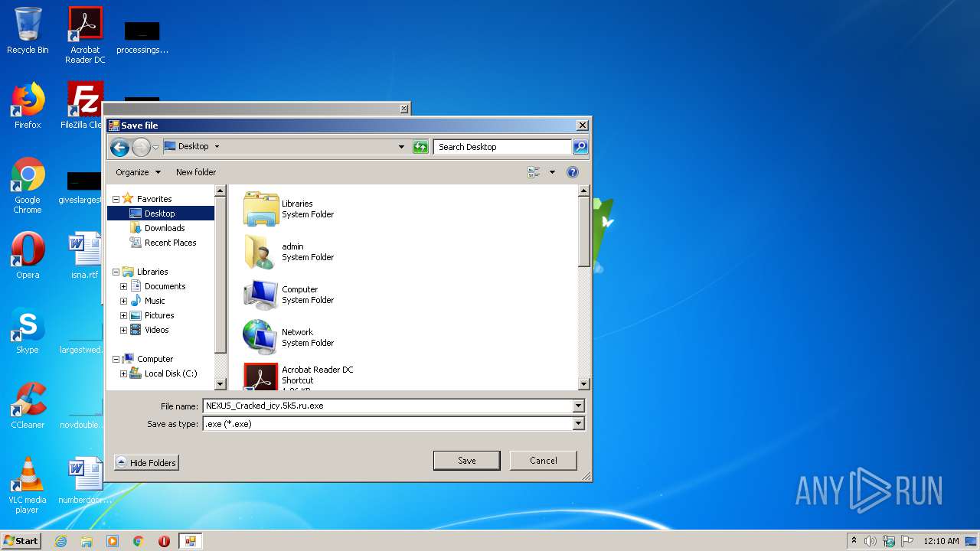Viewport: 980px width, 551px height.
Task: Select the numberdoor document desktop icon
Action: click(x=85, y=481)
